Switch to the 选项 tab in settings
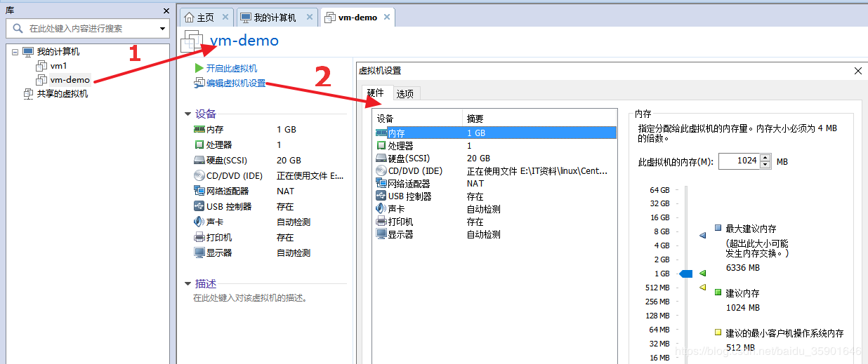 (x=405, y=93)
